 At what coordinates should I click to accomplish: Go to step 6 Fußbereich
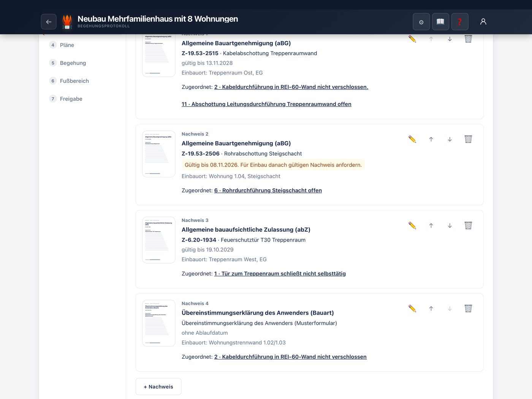coord(69,81)
